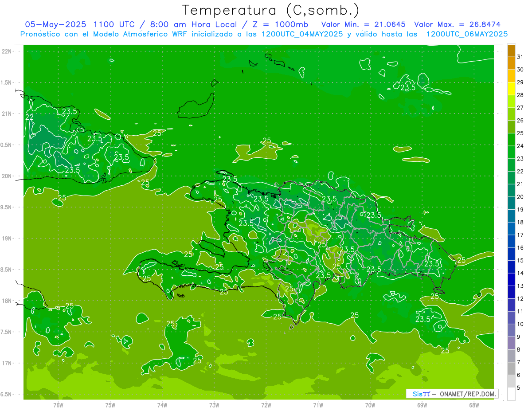Click the "76W" longitude label
The height and width of the screenshot is (411, 532).
[x=58, y=405]
